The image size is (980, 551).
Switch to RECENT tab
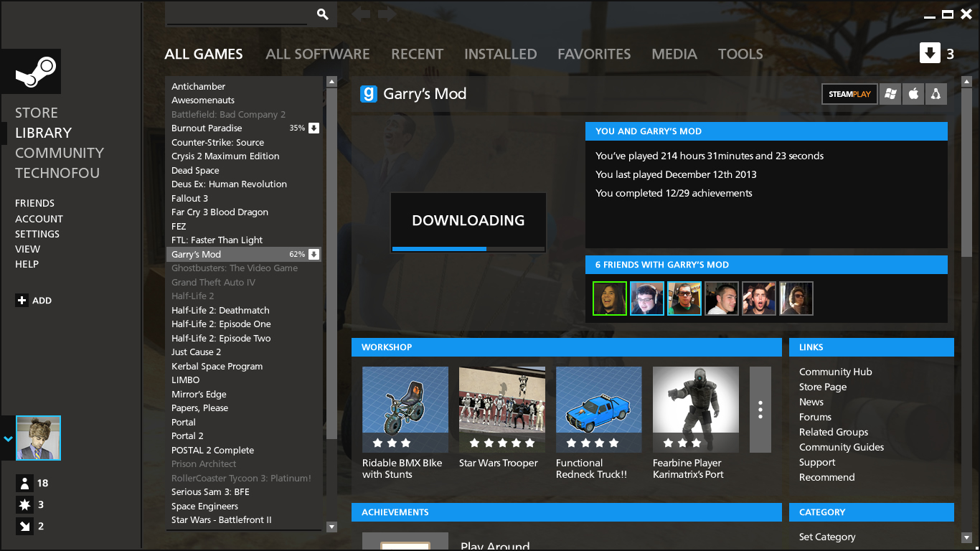click(417, 54)
